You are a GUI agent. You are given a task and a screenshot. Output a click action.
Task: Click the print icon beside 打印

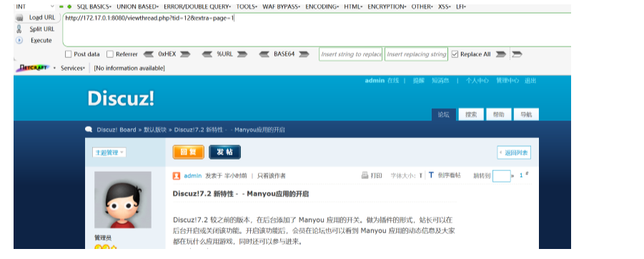365,175
